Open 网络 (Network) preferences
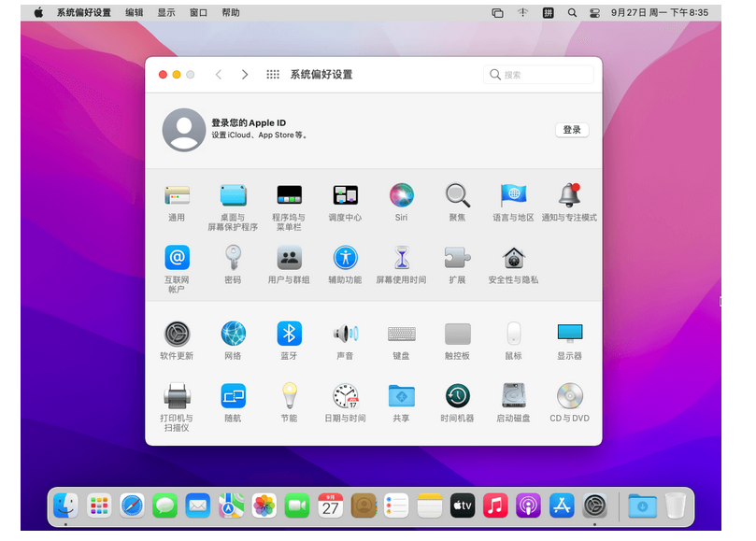756x541 pixels. 234,334
